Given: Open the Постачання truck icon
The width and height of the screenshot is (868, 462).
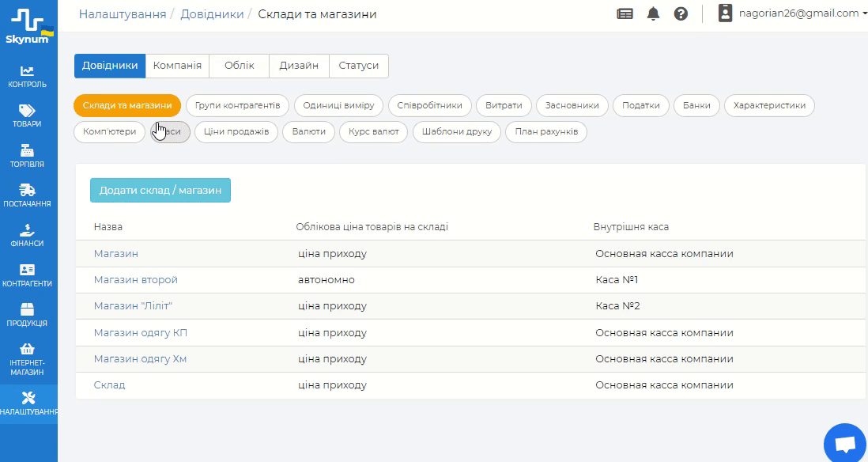Looking at the screenshot, I should [x=28, y=190].
